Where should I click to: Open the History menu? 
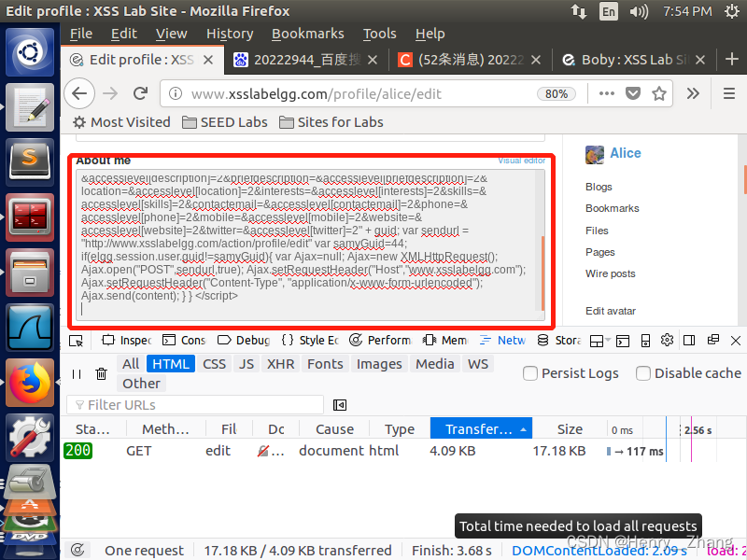click(230, 34)
